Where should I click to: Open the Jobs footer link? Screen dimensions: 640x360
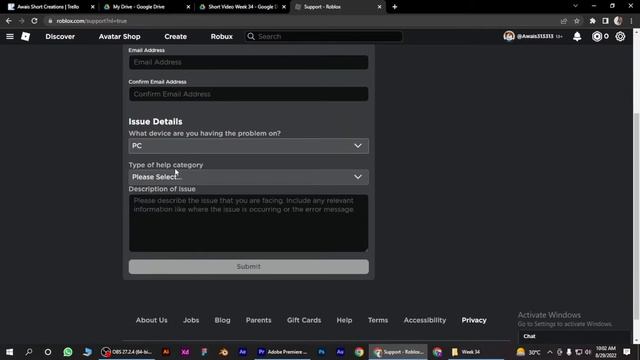(x=191, y=320)
